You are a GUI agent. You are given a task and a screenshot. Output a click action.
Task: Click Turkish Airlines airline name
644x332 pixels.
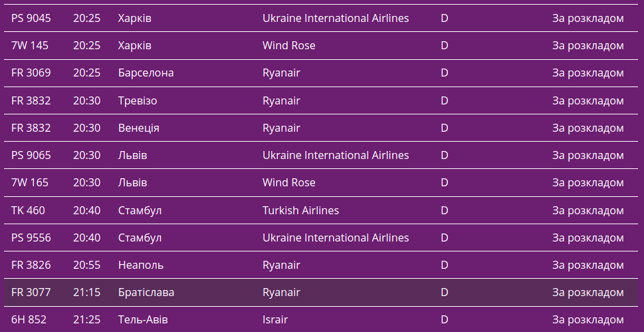pos(300,210)
